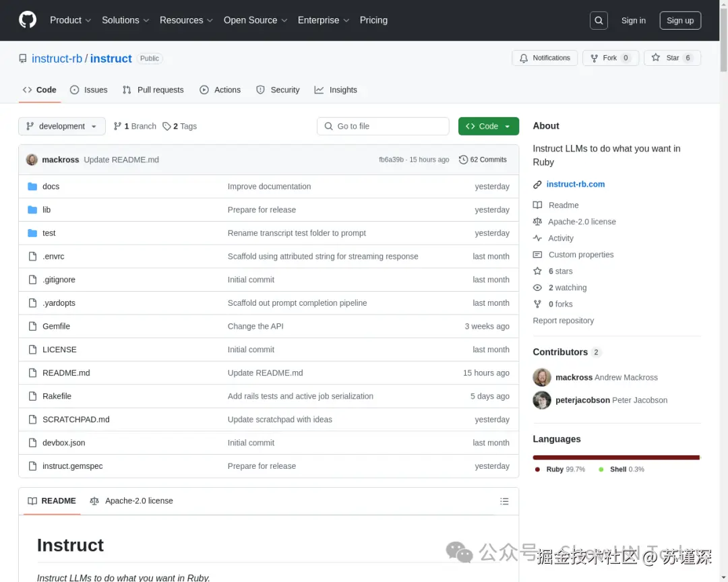Click the Readme book icon in About
The width and height of the screenshot is (728, 582).
pyautogui.click(x=537, y=205)
